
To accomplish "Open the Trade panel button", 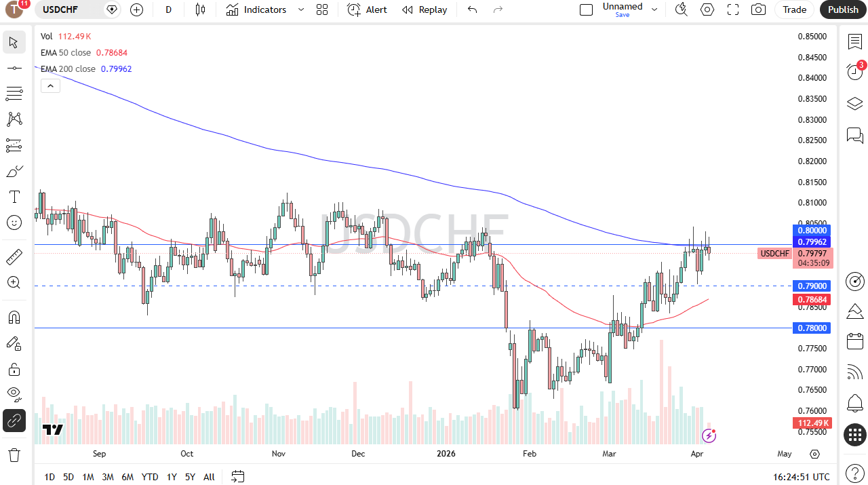I will click(x=794, y=9).
